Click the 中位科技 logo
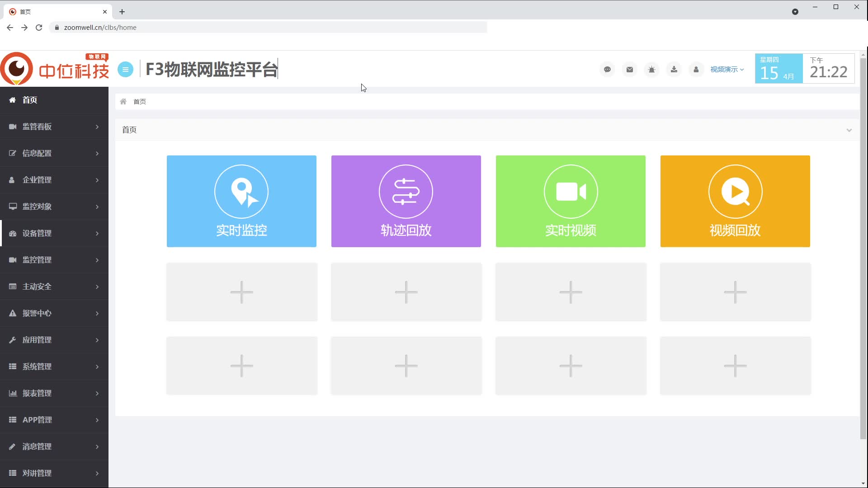Image resolution: width=868 pixels, height=488 pixels. (x=55, y=69)
